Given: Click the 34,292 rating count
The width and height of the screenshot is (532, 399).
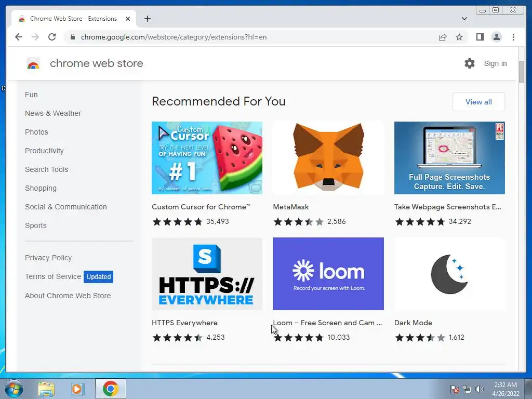Looking at the screenshot, I should pyautogui.click(x=460, y=221).
